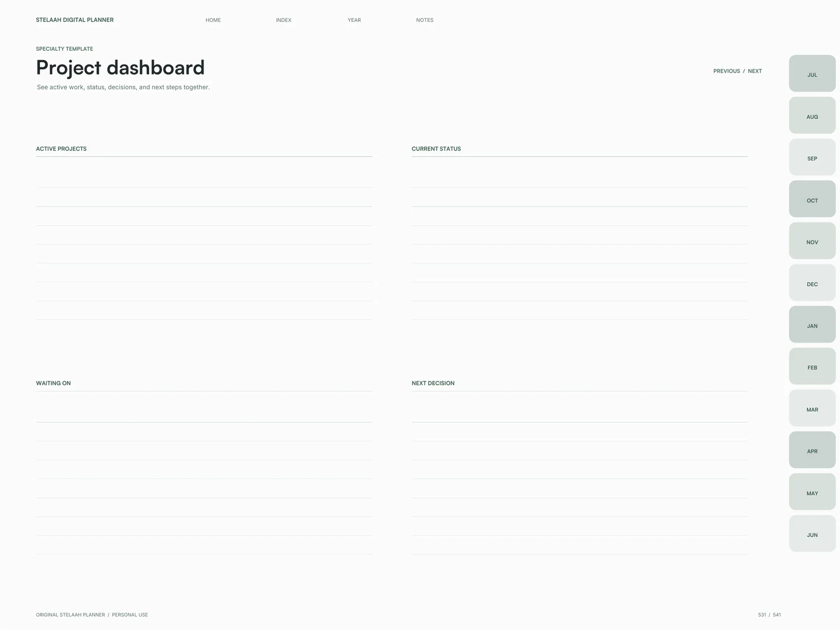Go to the NEXT page

(x=755, y=72)
